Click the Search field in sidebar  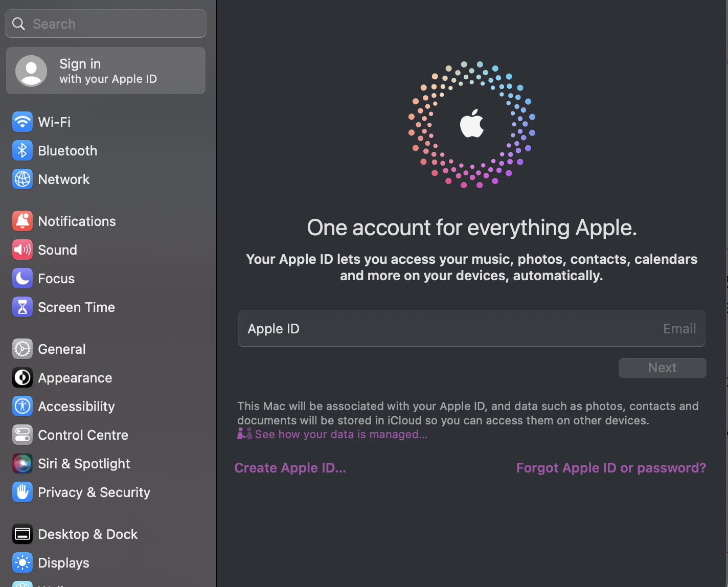pos(106,24)
